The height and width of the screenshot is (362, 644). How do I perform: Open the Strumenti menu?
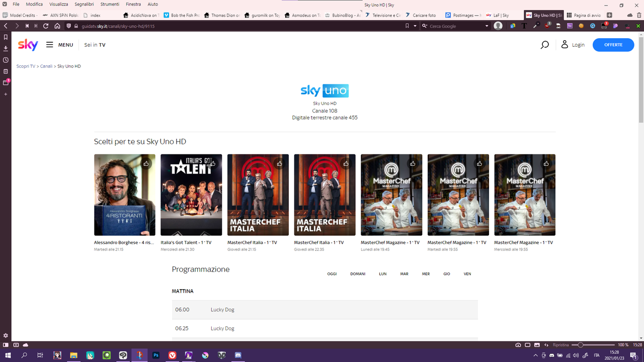point(110,4)
